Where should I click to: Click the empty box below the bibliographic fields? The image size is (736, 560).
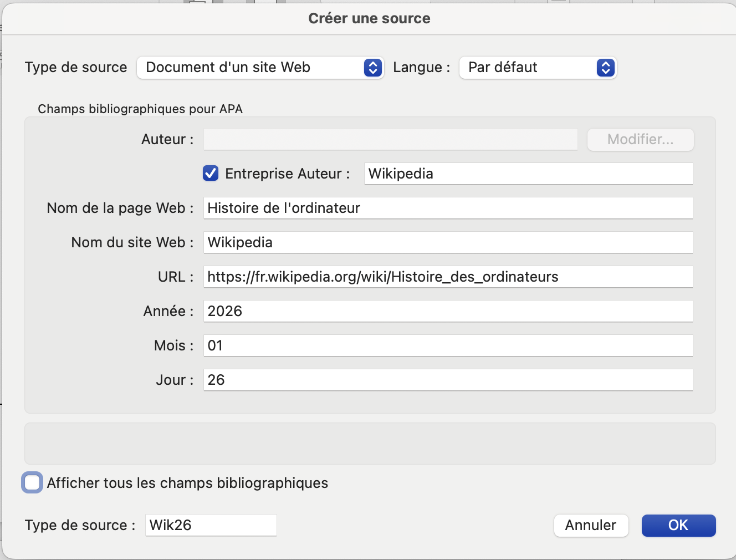(370, 444)
